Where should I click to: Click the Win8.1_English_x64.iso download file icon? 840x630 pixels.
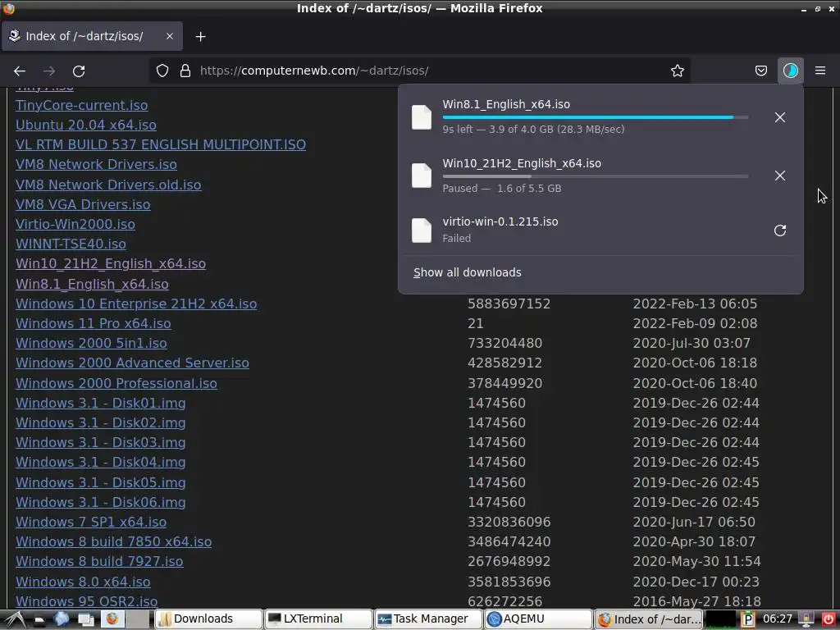(x=421, y=117)
